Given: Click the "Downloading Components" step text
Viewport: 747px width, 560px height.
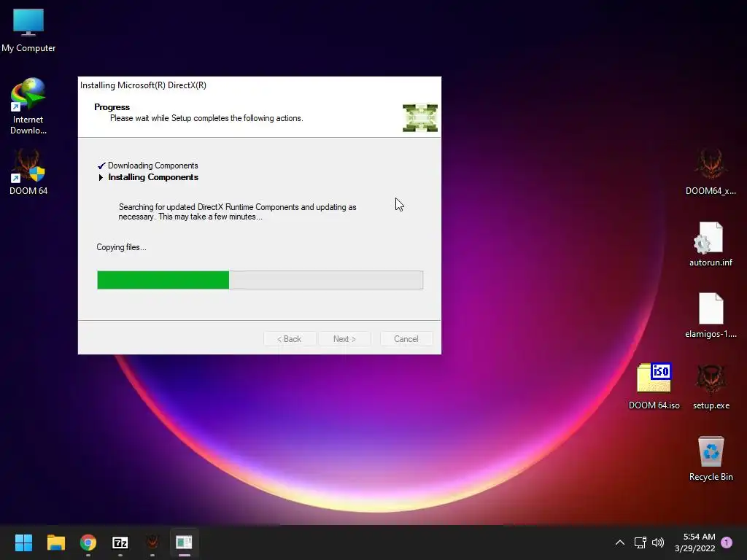Looking at the screenshot, I should (x=153, y=166).
